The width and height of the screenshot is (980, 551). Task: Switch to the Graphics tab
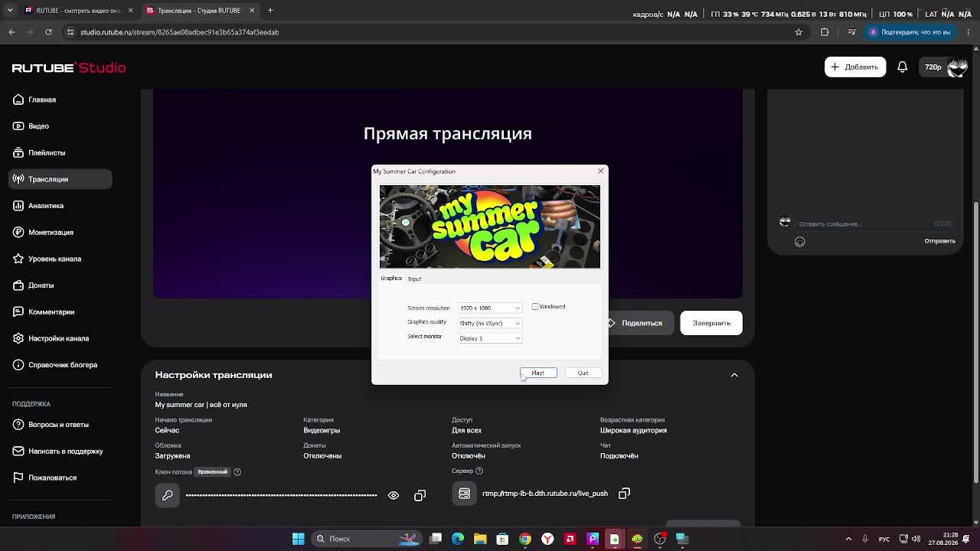391,279
